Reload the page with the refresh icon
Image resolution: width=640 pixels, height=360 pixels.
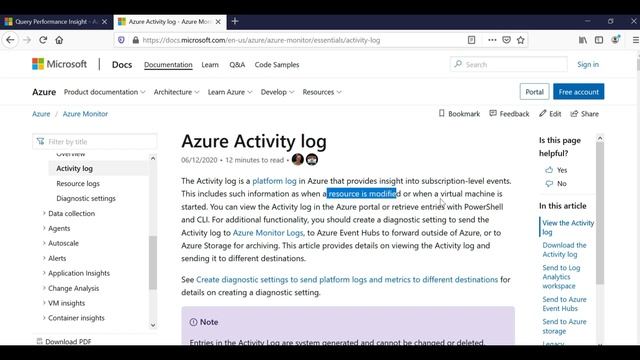(x=43, y=40)
